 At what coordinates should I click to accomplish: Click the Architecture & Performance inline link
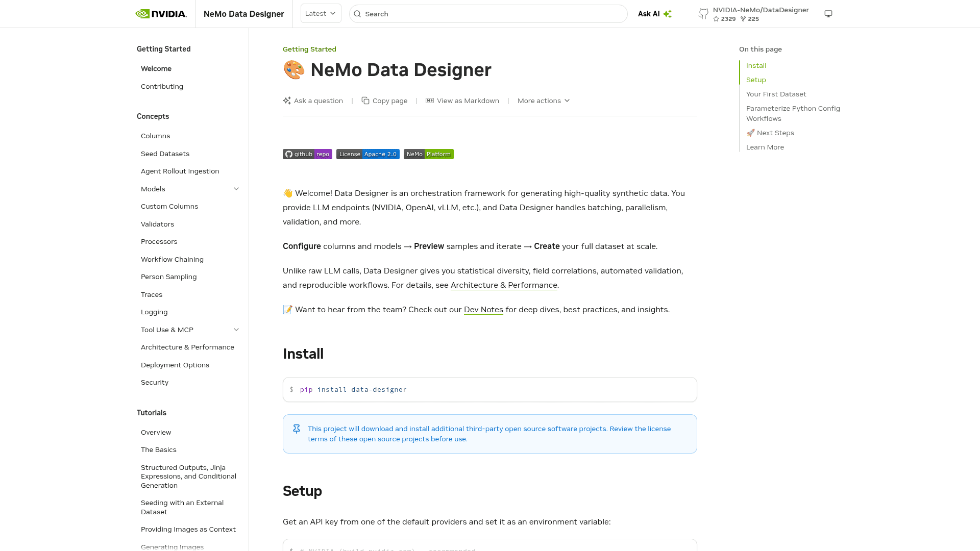tap(504, 285)
